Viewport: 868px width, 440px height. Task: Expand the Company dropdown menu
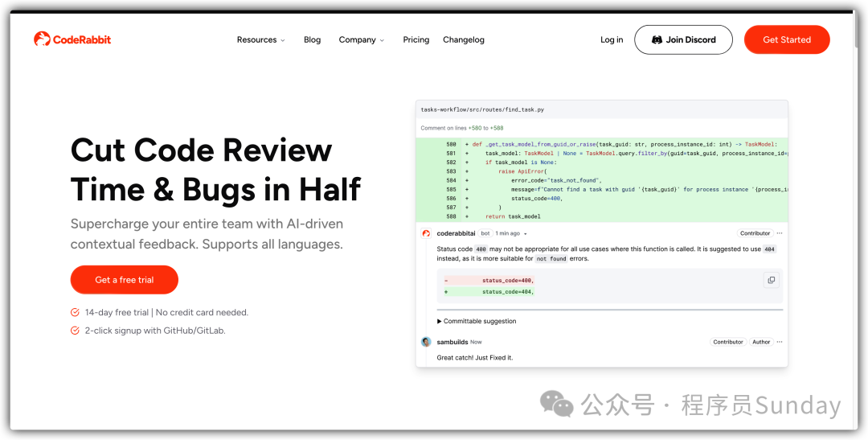point(362,40)
